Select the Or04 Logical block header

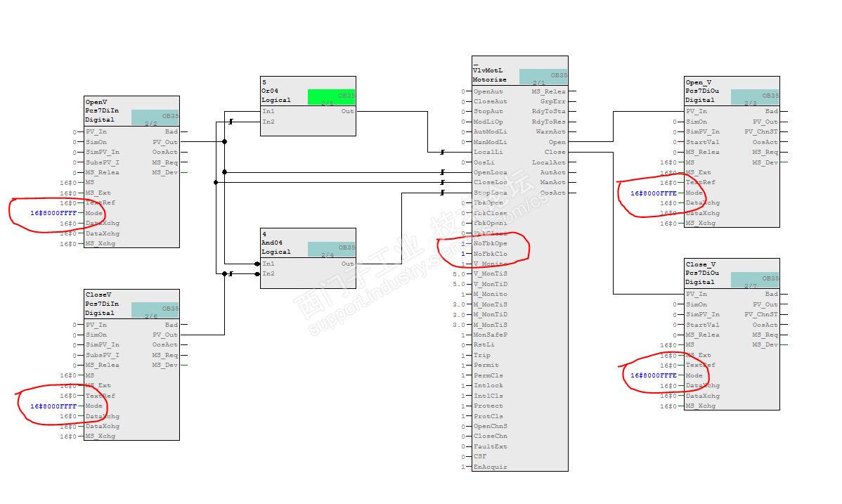[309, 91]
